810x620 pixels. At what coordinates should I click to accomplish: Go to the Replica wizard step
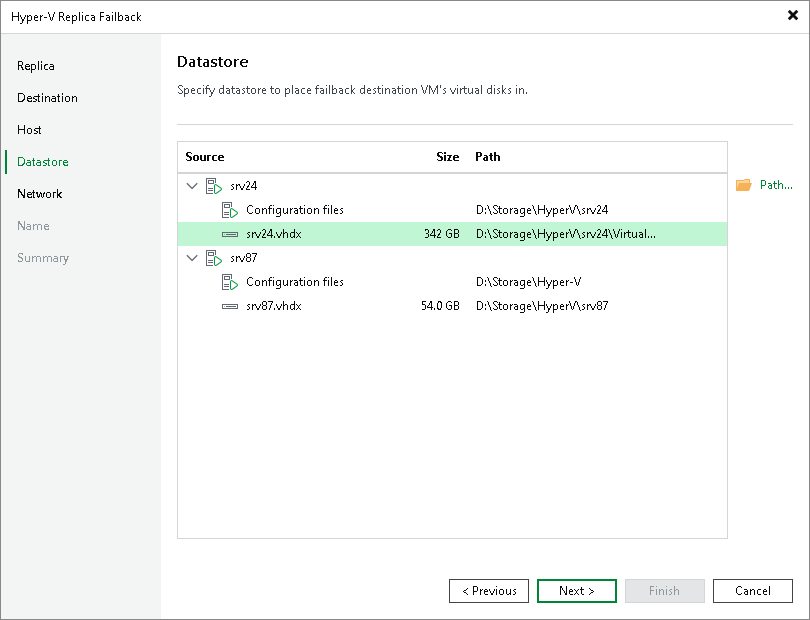(x=36, y=66)
